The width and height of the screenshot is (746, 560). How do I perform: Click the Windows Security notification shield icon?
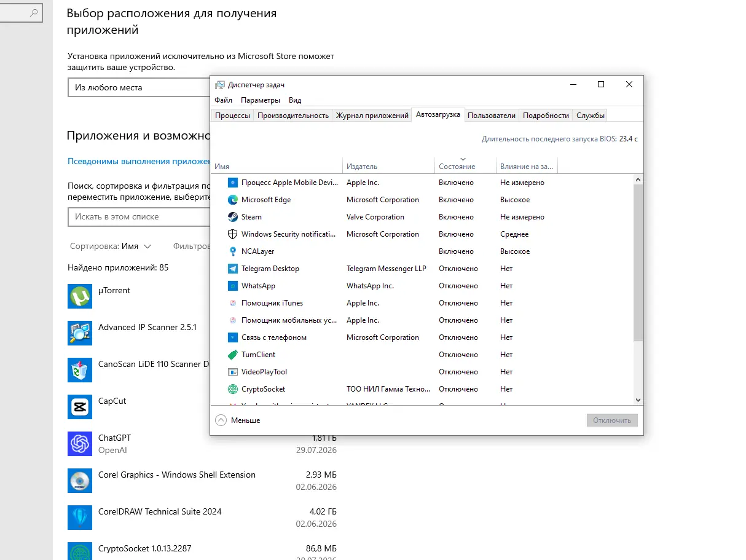(232, 234)
